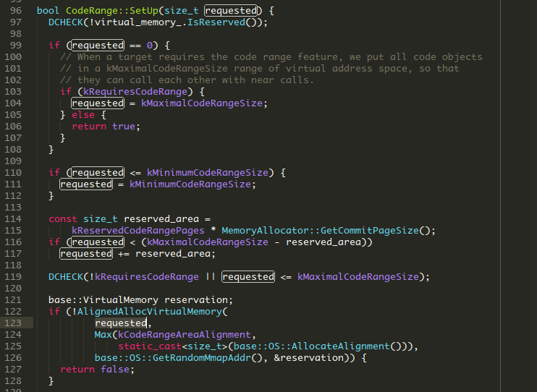This screenshot has height=392, width=537.
Task: Click 'static_cast' on line 125
Action: coord(150,346)
